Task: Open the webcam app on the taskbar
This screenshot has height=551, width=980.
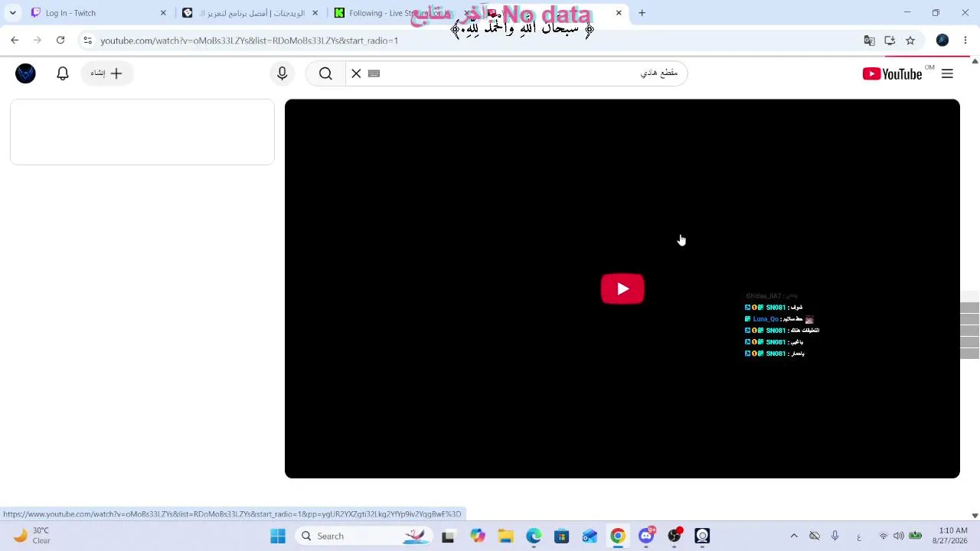Action: click(702, 536)
